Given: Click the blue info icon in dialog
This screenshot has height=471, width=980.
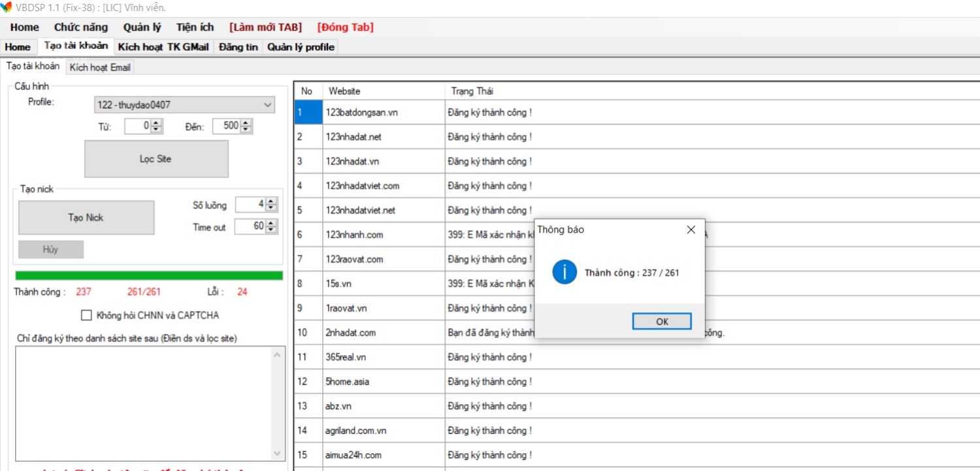Looking at the screenshot, I should tap(564, 272).
